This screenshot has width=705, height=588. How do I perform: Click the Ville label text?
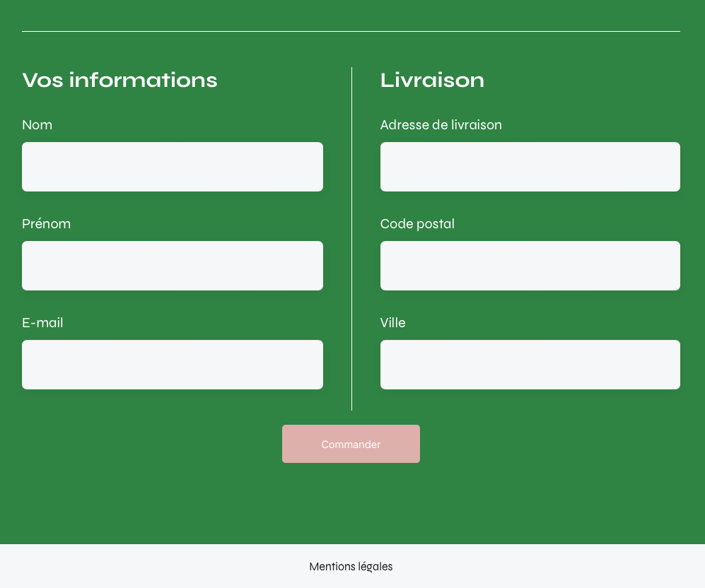click(392, 323)
